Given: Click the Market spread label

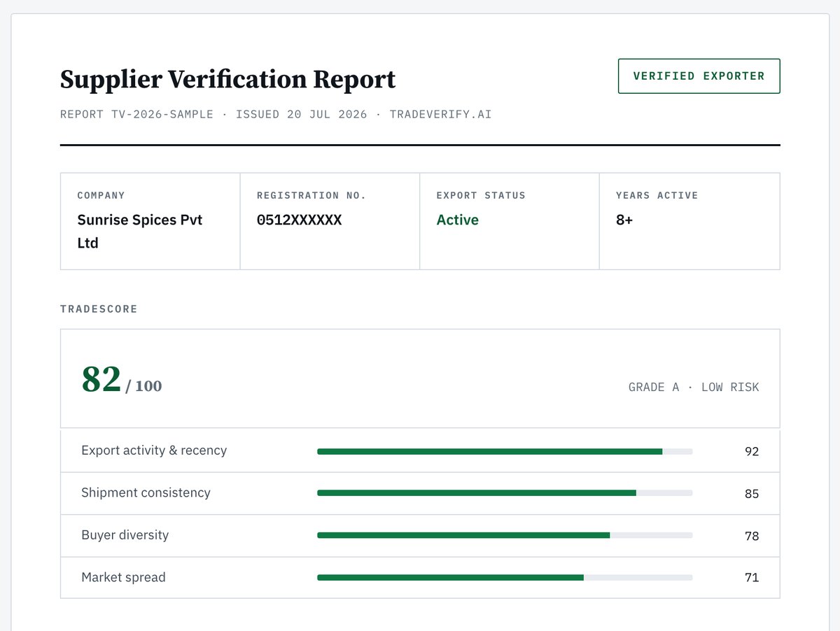Looking at the screenshot, I should (123, 577).
